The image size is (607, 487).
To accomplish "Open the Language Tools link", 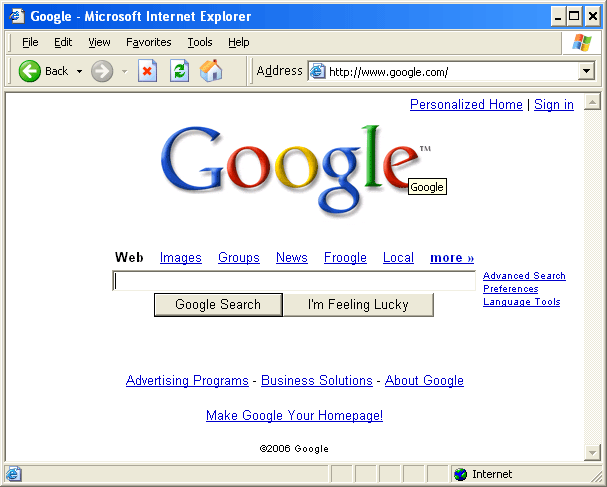I will click(521, 302).
